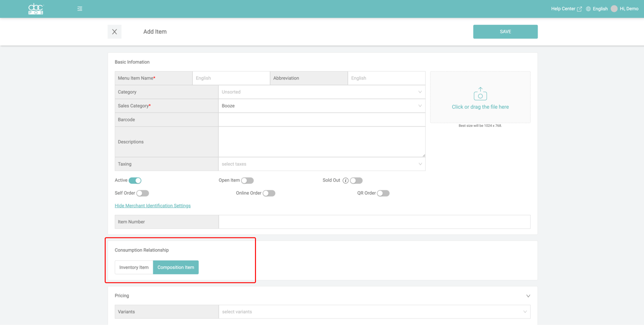Open the Category dropdown
The image size is (644, 325).
pos(322,92)
